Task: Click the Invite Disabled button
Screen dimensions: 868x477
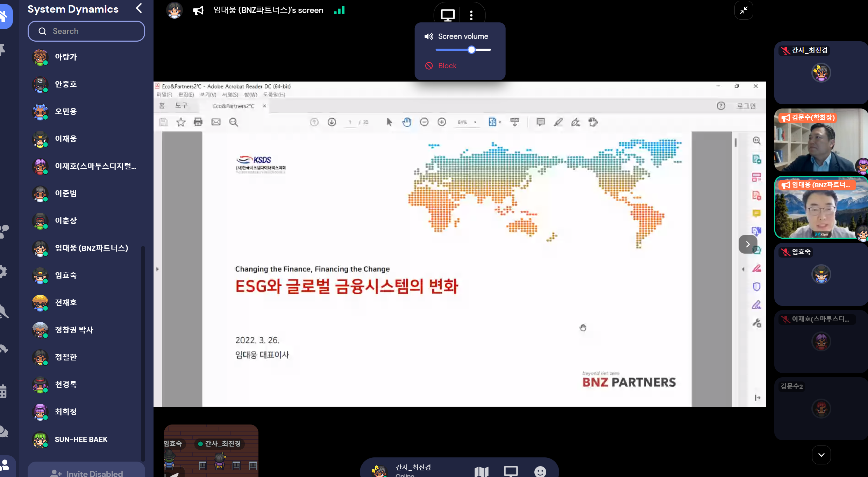Action: (x=86, y=472)
